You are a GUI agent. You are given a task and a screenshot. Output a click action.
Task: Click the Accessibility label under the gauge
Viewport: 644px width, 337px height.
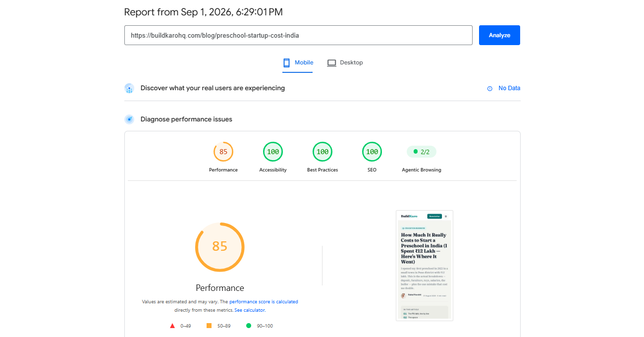click(x=273, y=170)
